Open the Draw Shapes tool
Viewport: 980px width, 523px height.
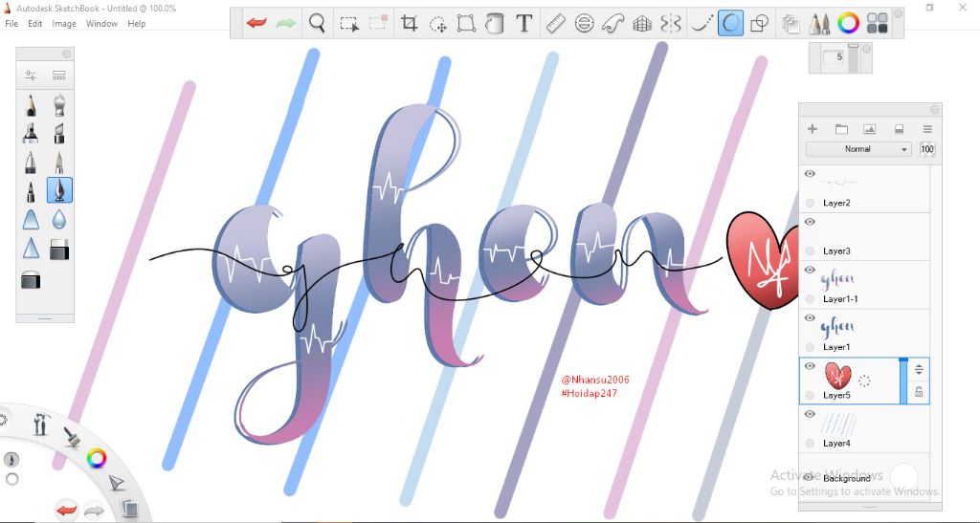point(759,24)
